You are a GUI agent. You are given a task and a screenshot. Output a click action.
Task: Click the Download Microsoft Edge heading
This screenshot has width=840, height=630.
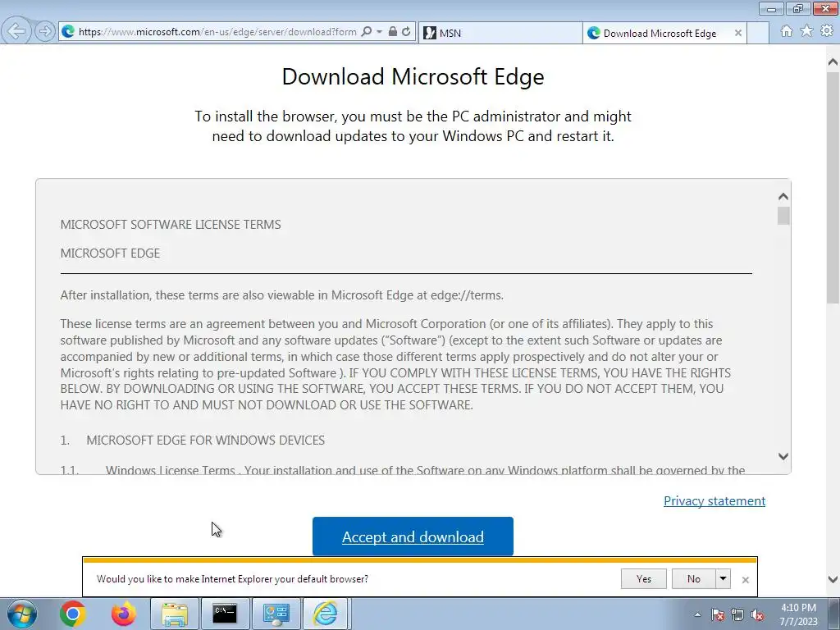tap(413, 76)
